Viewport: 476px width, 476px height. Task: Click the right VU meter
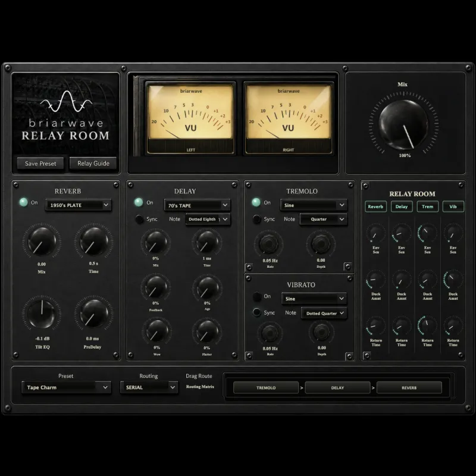click(x=288, y=118)
